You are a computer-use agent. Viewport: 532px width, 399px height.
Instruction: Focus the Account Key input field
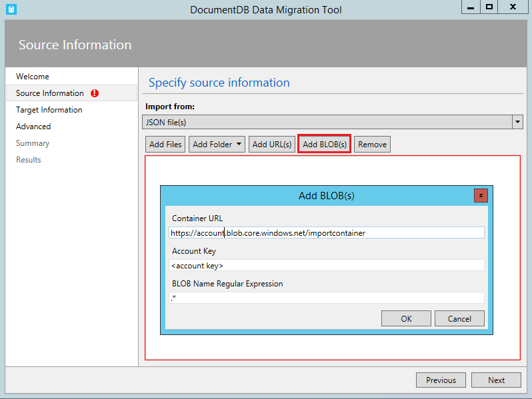click(327, 265)
